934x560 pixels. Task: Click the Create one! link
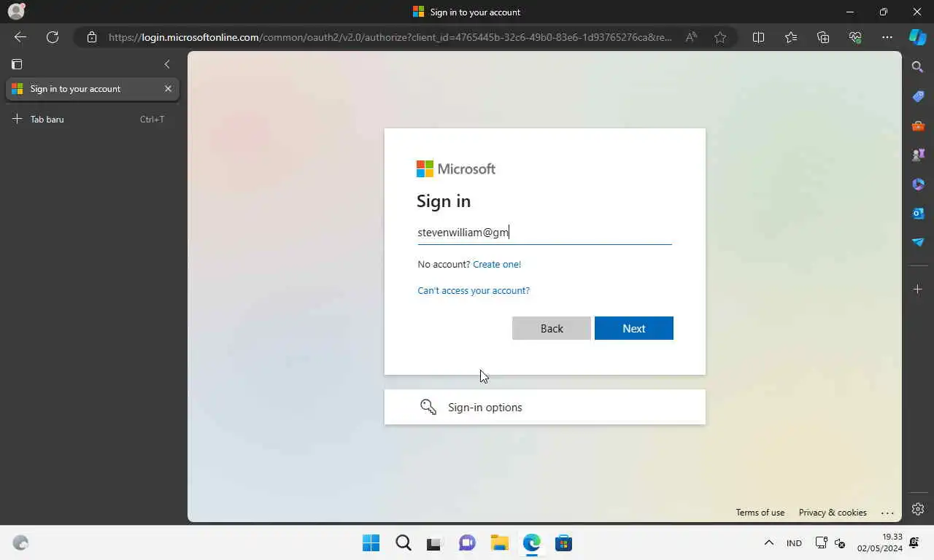497,264
